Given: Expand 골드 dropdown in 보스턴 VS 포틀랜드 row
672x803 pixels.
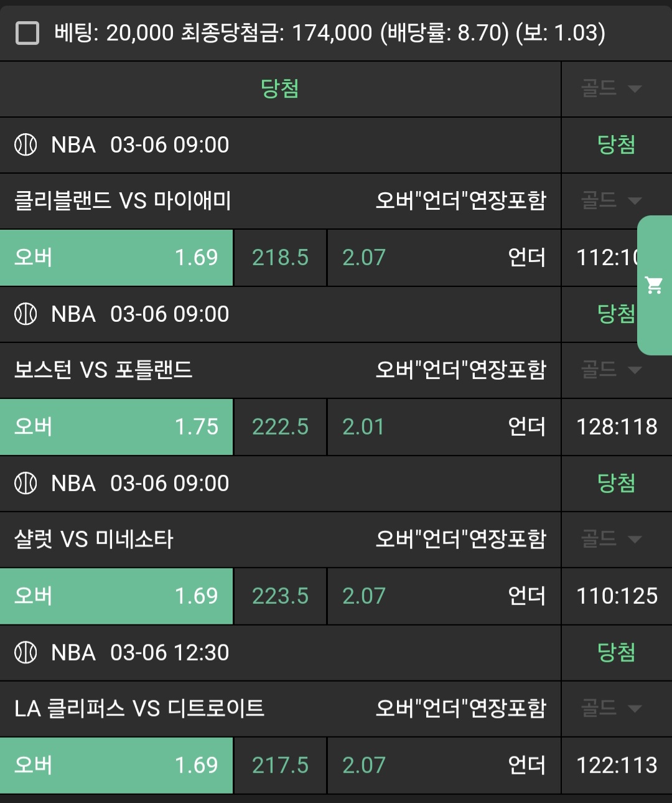Looking at the screenshot, I should click(611, 370).
